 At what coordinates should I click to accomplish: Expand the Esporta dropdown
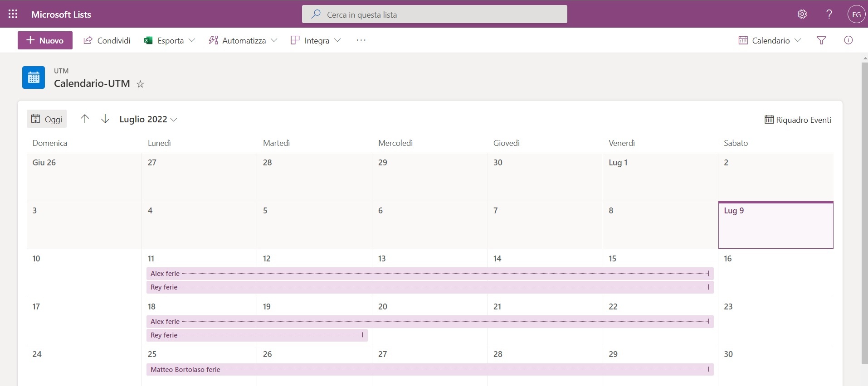170,40
